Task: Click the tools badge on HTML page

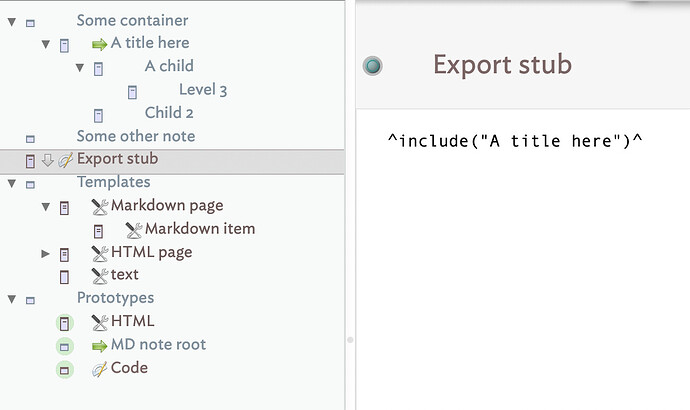Action: click(x=100, y=253)
